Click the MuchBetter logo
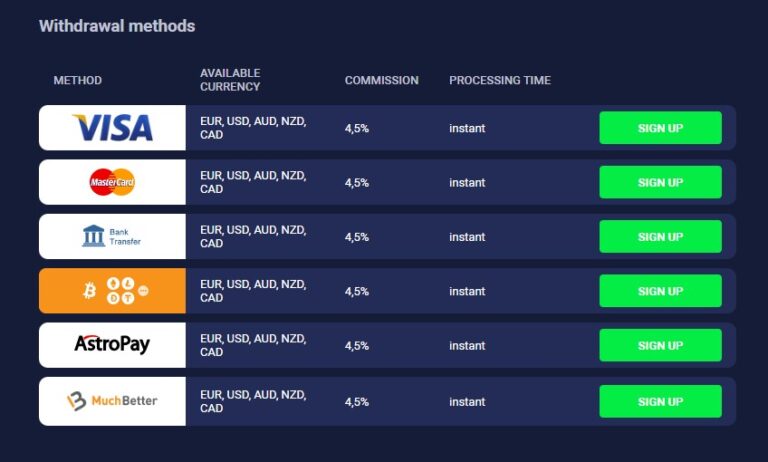The image size is (768, 462). point(112,401)
